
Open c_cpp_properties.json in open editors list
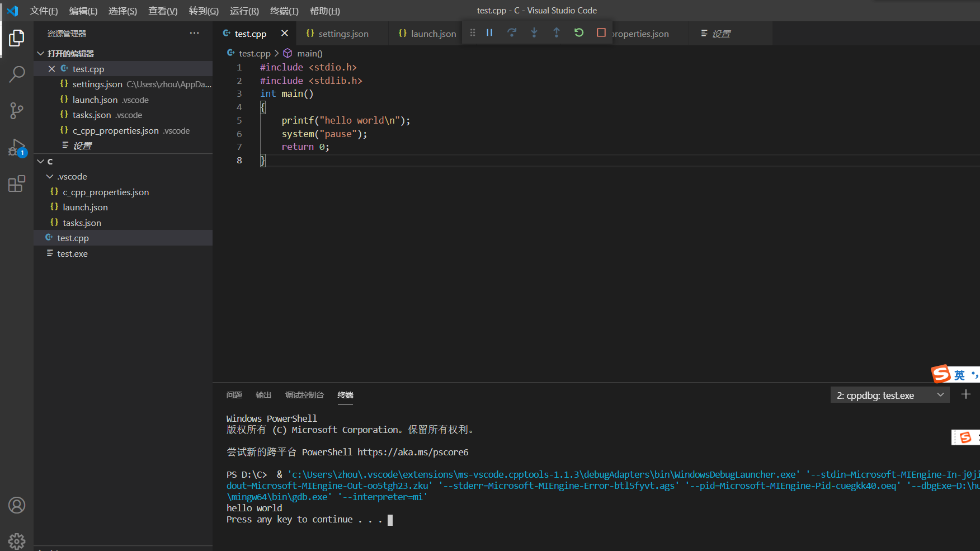[x=123, y=130]
